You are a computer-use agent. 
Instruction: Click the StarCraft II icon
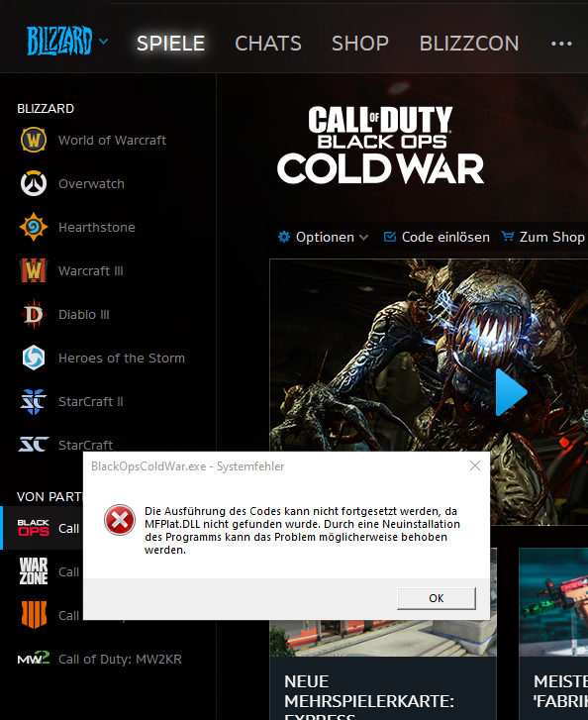click(x=34, y=401)
